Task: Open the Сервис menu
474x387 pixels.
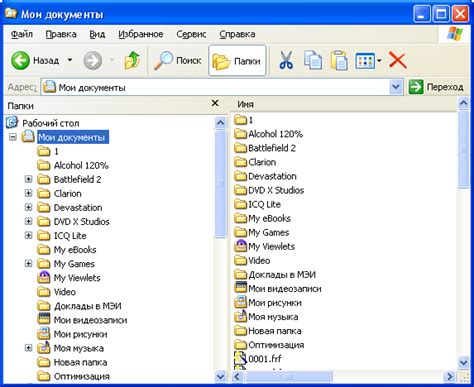Action: click(x=191, y=34)
